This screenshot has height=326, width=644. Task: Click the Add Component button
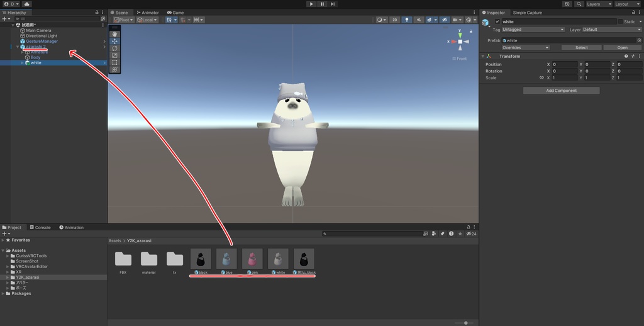561,91
